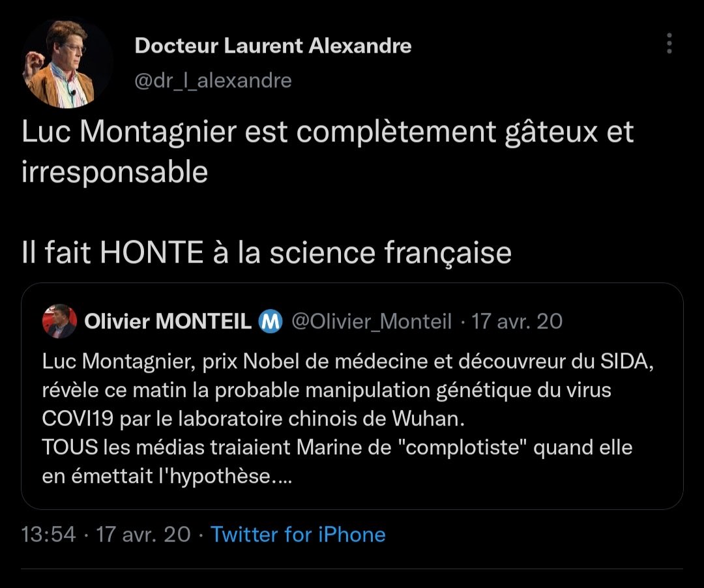Image resolution: width=704 pixels, height=588 pixels.
Task: Click the blue M badge icon
Action: (x=271, y=321)
